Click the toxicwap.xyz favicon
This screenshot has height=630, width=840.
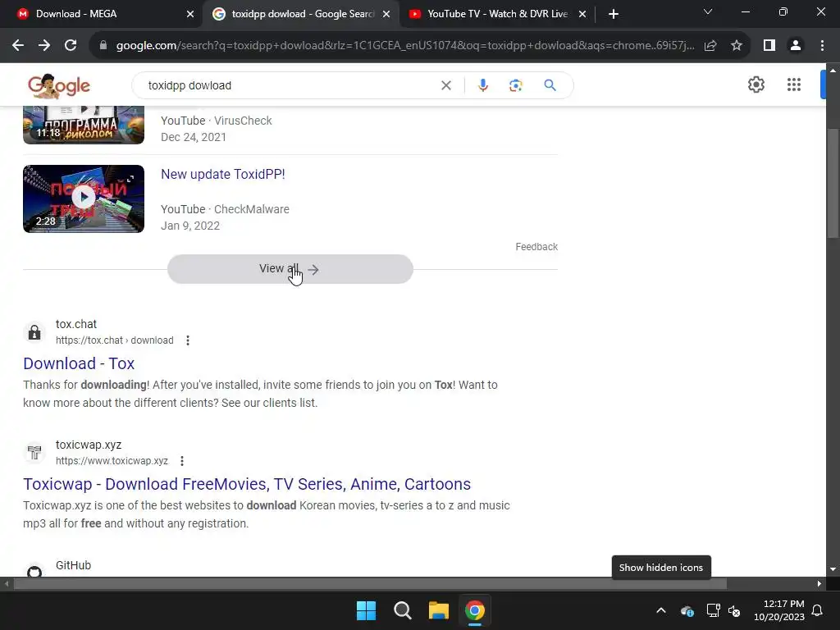point(34,453)
